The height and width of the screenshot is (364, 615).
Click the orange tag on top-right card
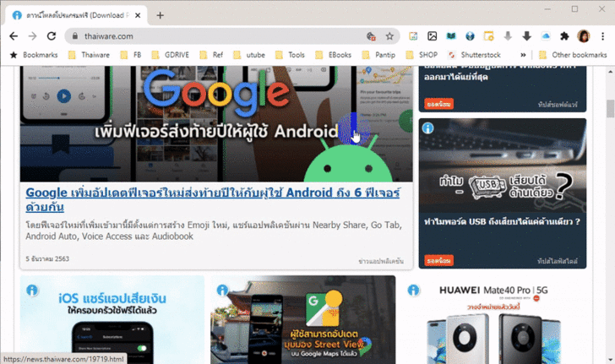439,104
